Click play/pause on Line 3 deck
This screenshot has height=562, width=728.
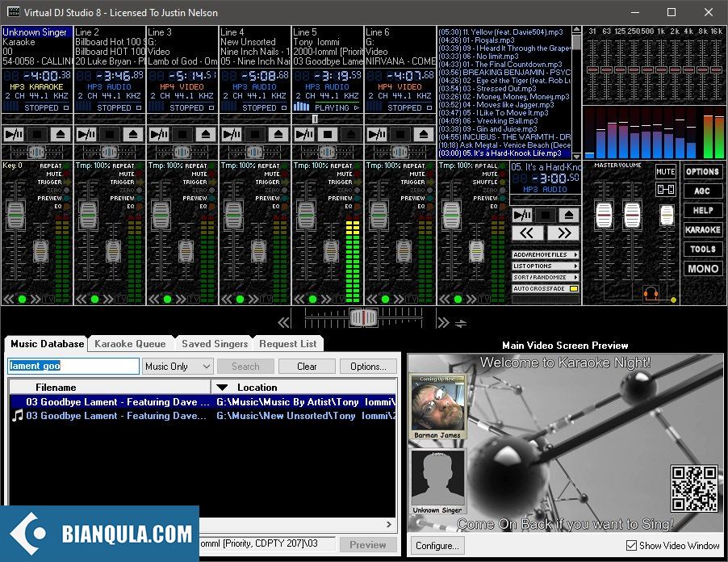[159, 135]
